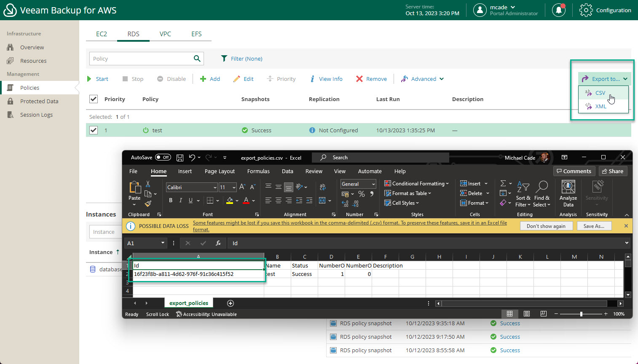Switch to Page Layout view icon in status bar
Screen dimensions: 638x364
tap(527, 314)
